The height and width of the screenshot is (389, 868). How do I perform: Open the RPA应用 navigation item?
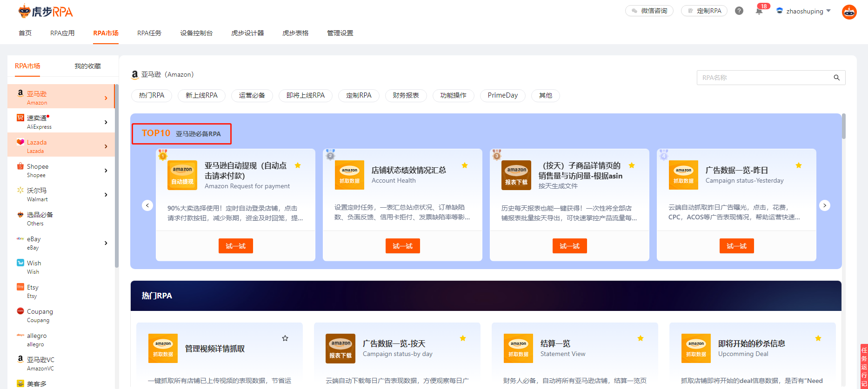click(x=62, y=33)
